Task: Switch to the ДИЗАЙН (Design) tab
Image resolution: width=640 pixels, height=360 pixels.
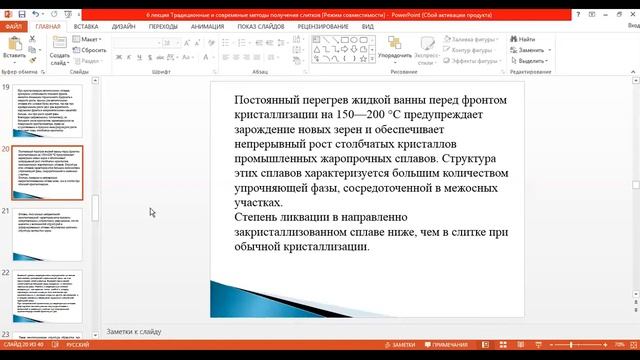Action: click(123, 27)
